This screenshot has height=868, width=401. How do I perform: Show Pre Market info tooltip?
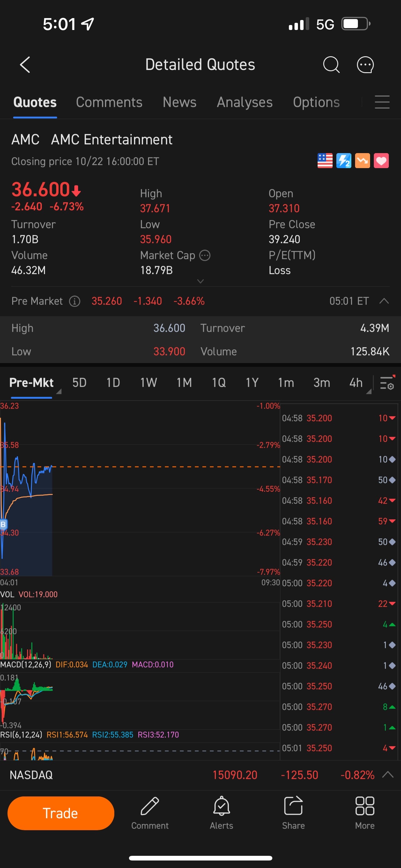[x=75, y=301]
